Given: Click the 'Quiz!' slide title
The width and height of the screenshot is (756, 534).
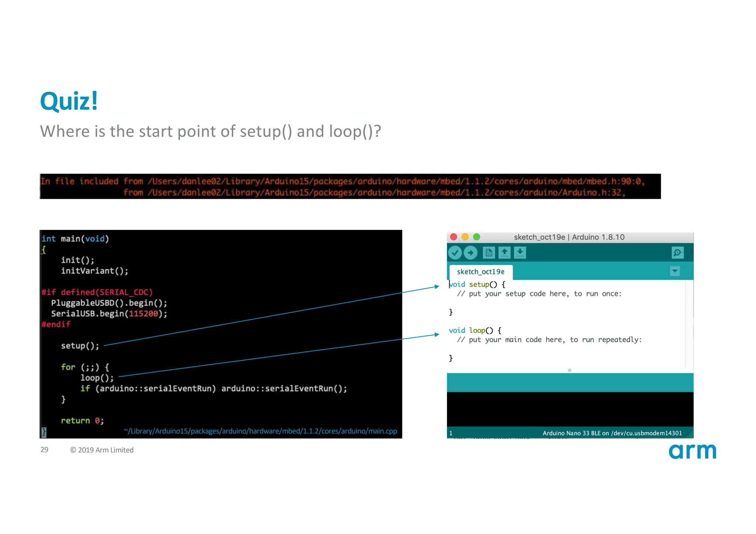Looking at the screenshot, I should [x=69, y=101].
